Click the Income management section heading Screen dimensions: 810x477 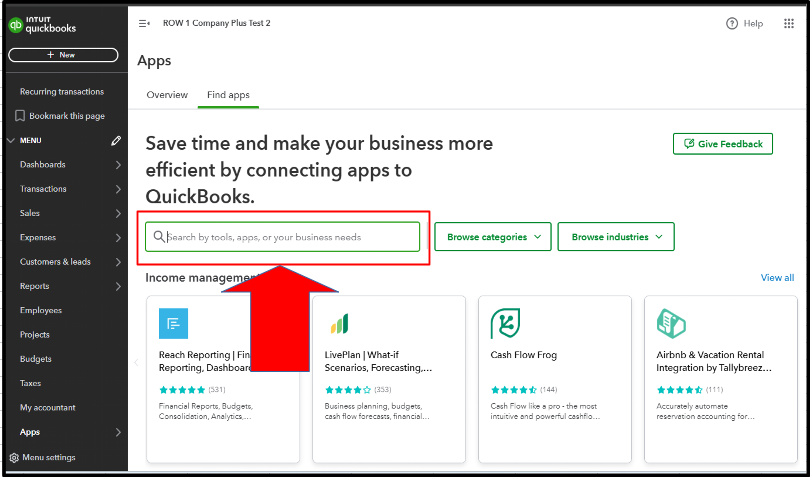tap(201, 278)
